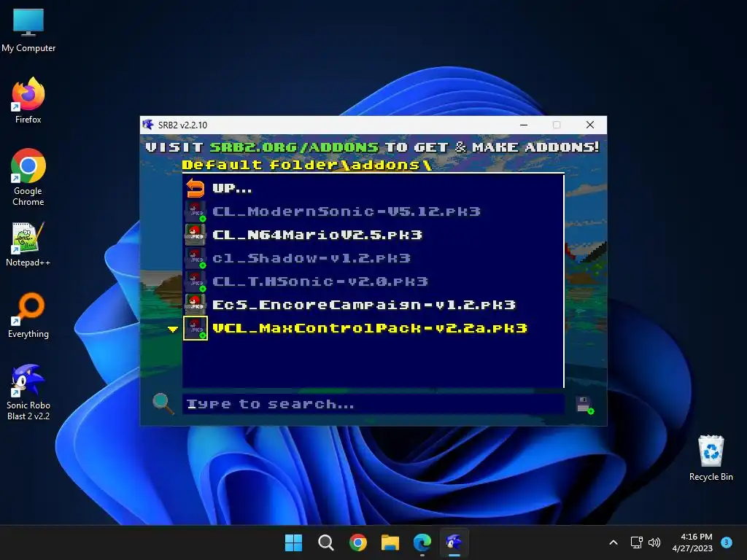The image size is (747, 560).
Task: Select EcS_EncoreCampaign-v1.2.pk3 filename
Action: (364, 305)
